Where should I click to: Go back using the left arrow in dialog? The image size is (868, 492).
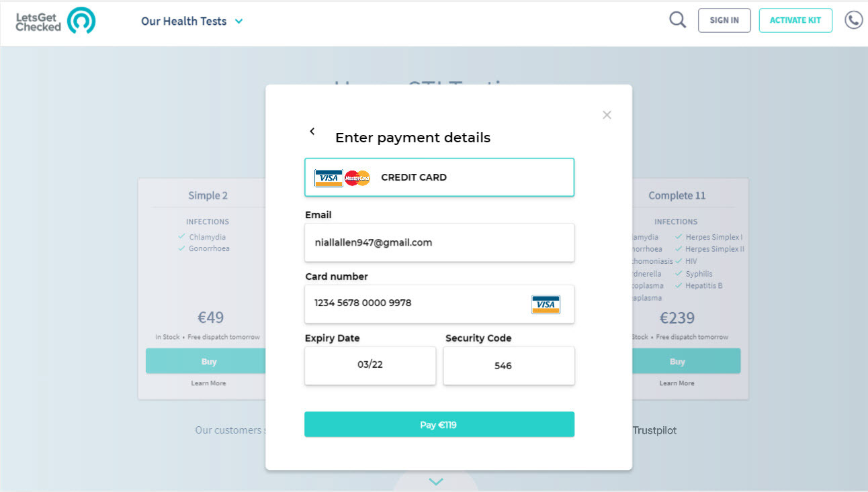(x=312, y=132)
